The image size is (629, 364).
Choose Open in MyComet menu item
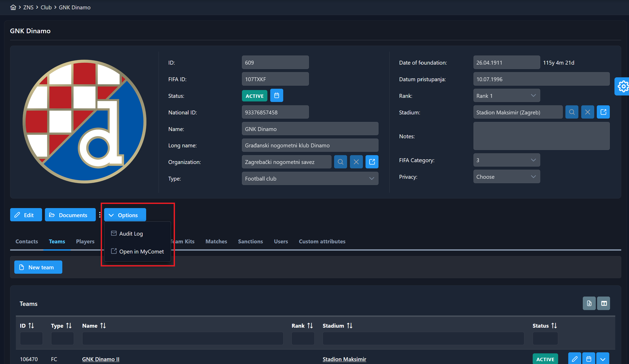137,251
